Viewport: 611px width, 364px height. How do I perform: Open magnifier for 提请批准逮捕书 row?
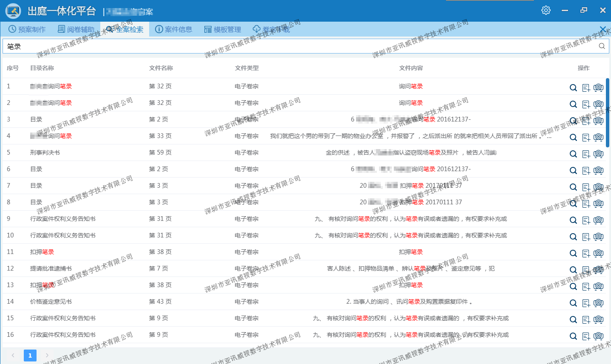click(x=573, y=270)
